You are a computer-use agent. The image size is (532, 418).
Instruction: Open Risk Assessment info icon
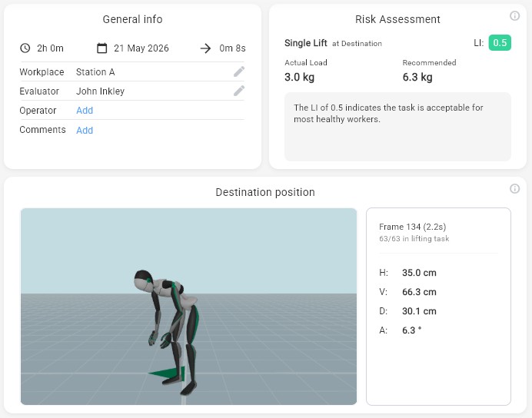[514, 16]
